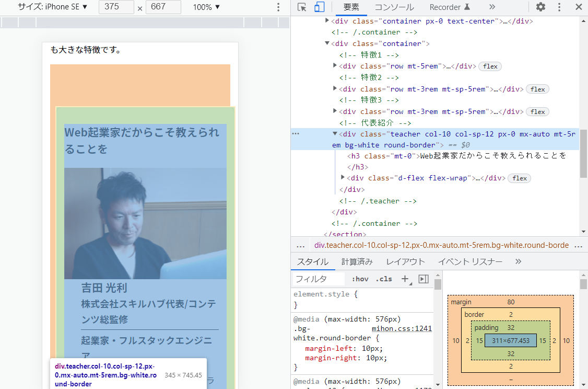Expand the row under 特徴2 comment

coord(335,88)
